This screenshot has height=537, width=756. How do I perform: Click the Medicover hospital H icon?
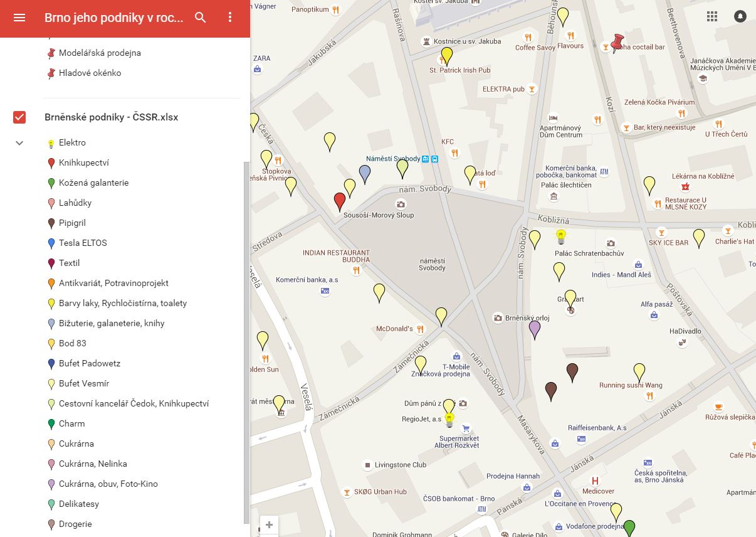click(x=595, y=481)
